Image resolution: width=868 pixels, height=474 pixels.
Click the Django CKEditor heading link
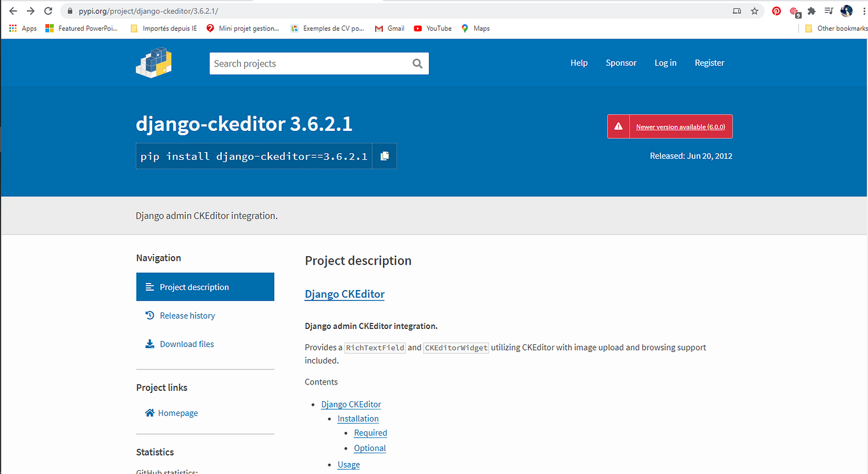coord(345,294)
